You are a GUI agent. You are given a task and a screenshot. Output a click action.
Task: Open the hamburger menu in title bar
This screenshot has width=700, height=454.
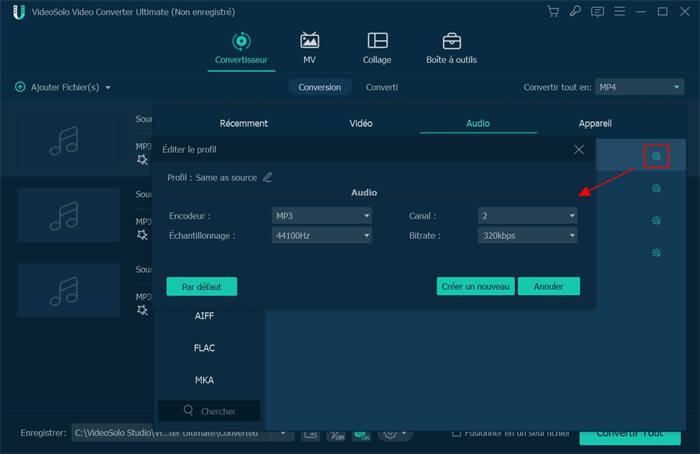(x=620, y=11)
